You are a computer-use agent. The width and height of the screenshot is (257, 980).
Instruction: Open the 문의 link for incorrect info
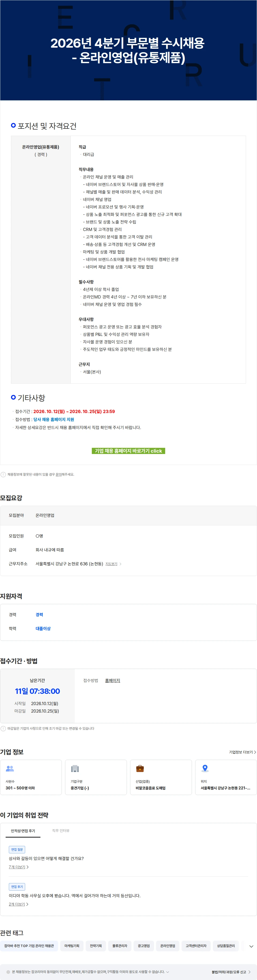[58, 474]
